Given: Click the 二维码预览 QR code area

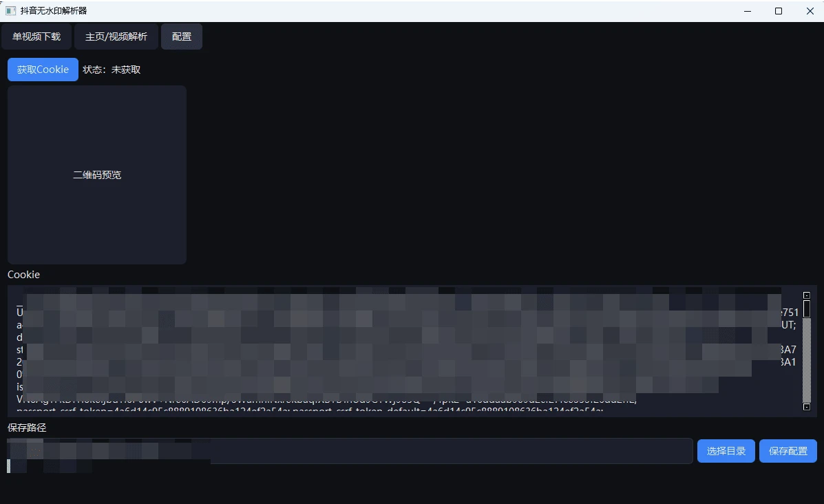Looking at the screenshot, I should click(x=97, y=175).
